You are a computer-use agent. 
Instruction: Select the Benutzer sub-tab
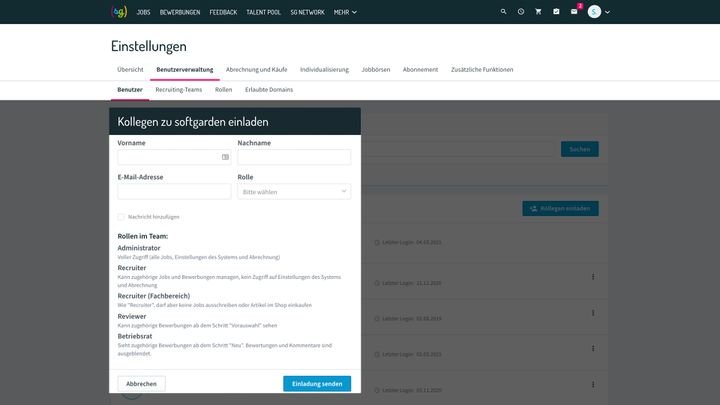click(x=130, y=90)
